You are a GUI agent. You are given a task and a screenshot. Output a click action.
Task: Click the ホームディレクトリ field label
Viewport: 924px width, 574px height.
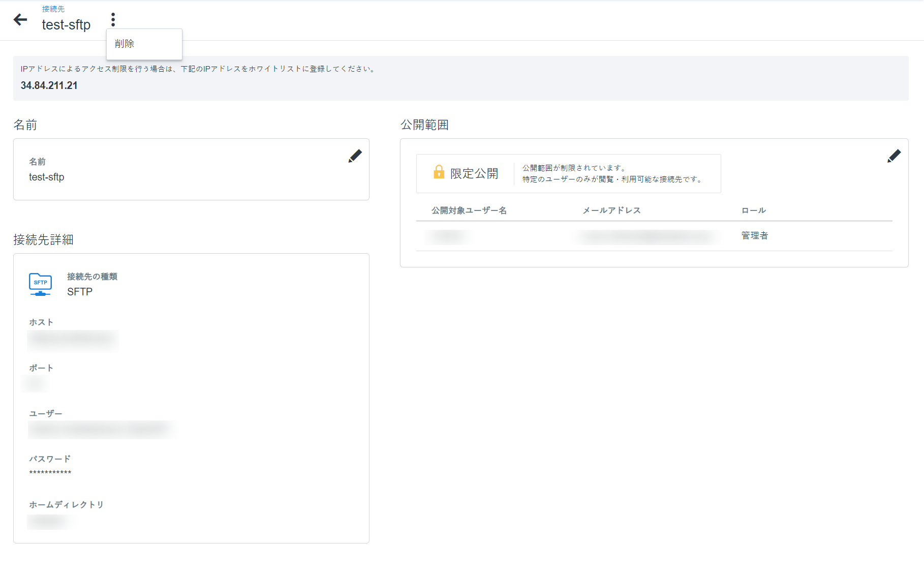point(67,505)
